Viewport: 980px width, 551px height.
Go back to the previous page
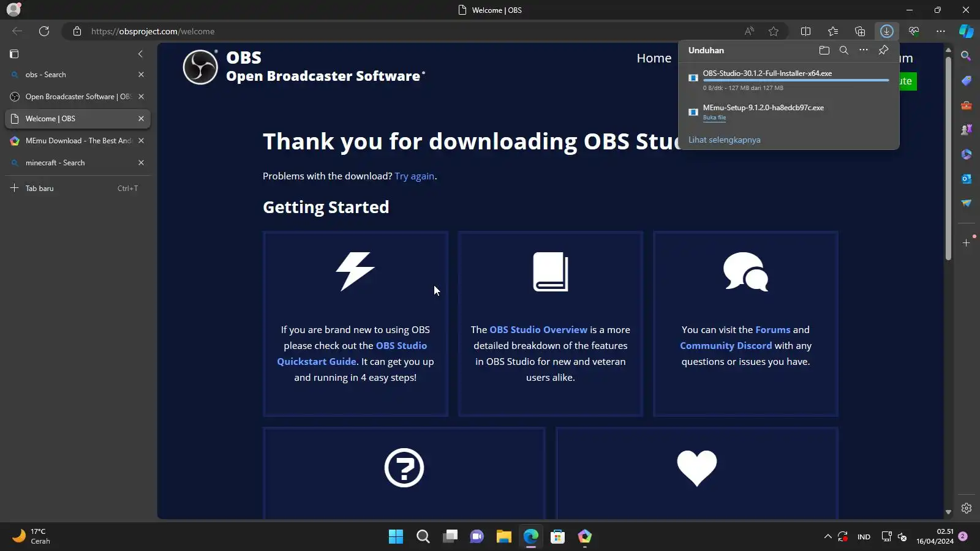tap(17, 31)
